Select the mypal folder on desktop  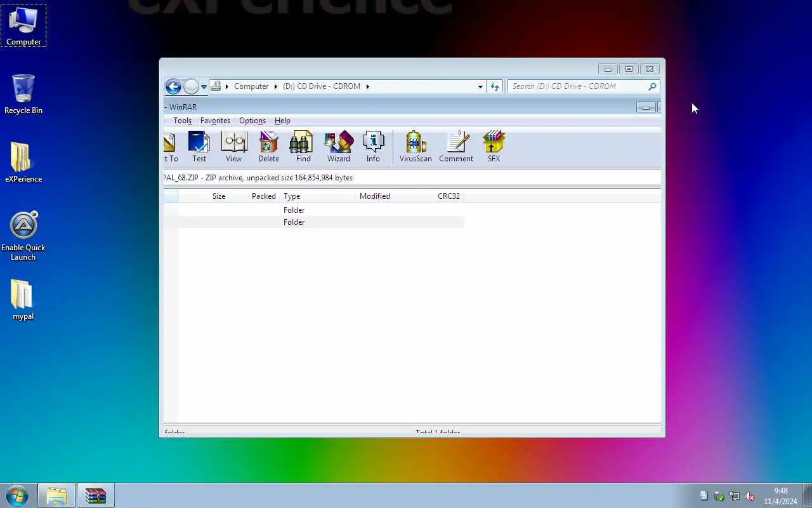click(x=23, y=300)
